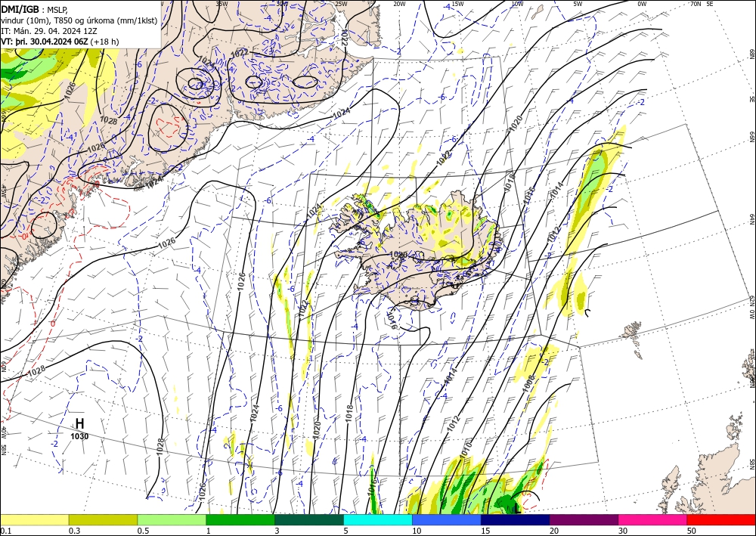Pick the cyan 5–10 mm legend swatch
756x536 pixels.
[378, 519]
